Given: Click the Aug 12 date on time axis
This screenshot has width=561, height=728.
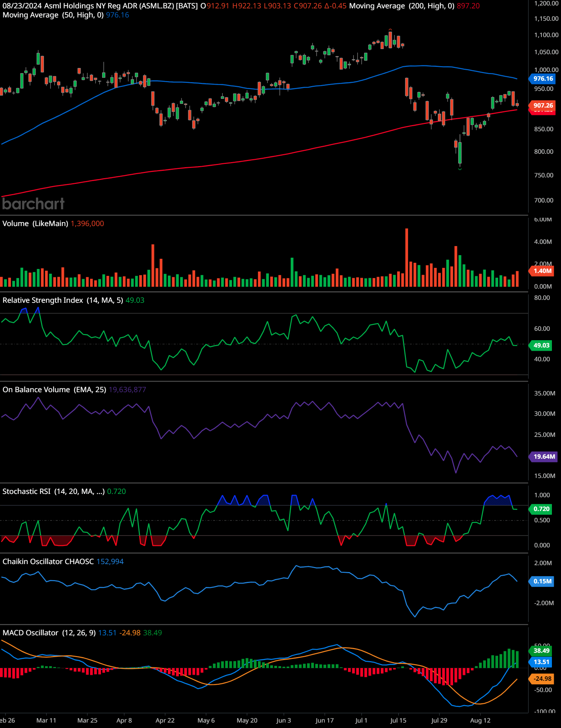Looking at the screenshot, I should point(480,720).
